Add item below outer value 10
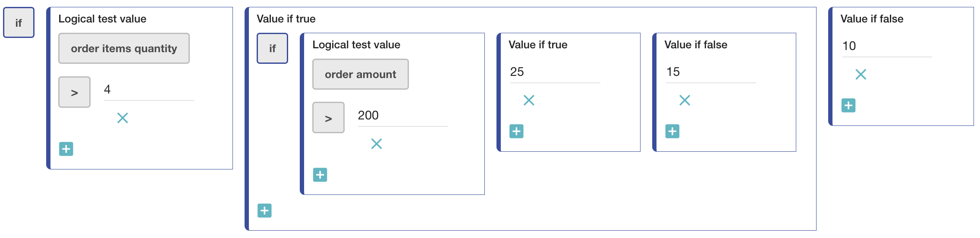The image size is (980, 238). pyautogui.click(x=848, y=106)
